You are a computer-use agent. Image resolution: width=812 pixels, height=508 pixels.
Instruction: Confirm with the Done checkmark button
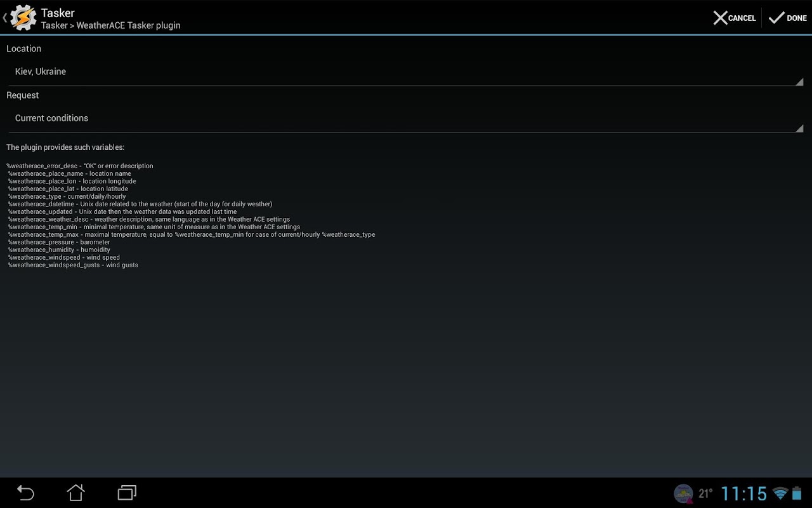[x=787, y=18]
